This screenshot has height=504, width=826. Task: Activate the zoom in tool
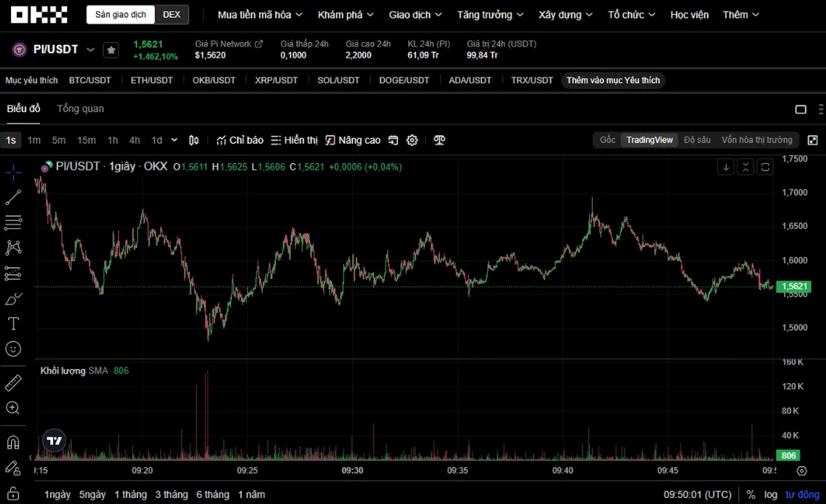click(x=13, y=408)
